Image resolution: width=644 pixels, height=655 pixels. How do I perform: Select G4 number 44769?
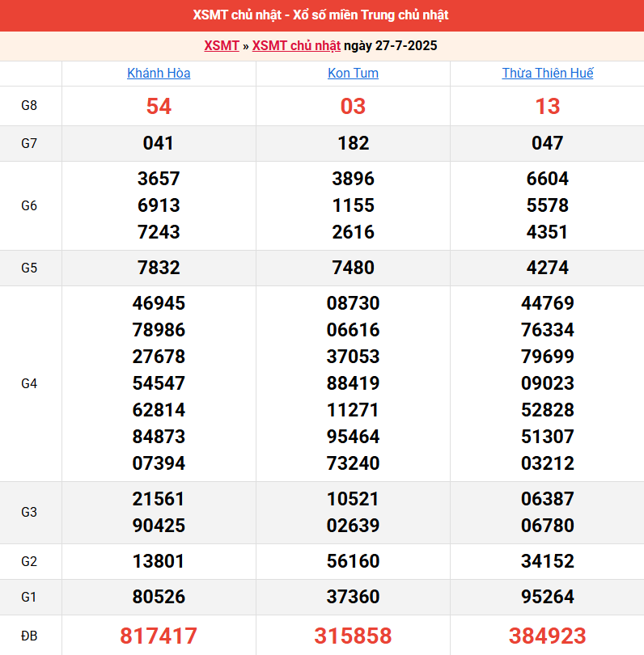(548, 303)
